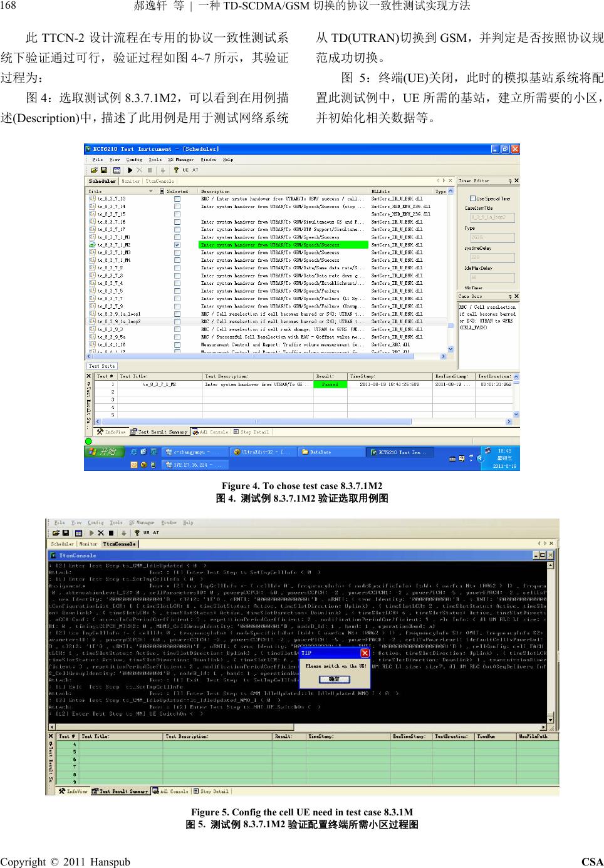
Task: Click the Open folder icon in Scheduler toolbar
Action: coord(95,170)
